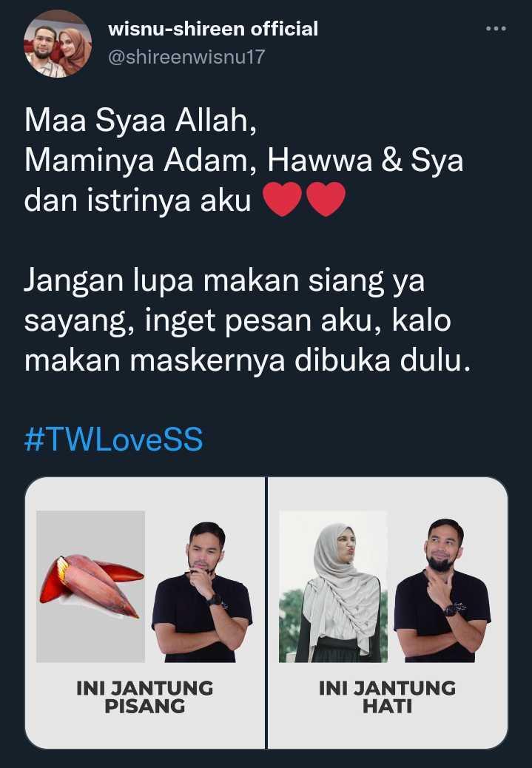Click the man beside the banana blossom
This screenshot has width=532, height=768.
click(x=202, y=592)
